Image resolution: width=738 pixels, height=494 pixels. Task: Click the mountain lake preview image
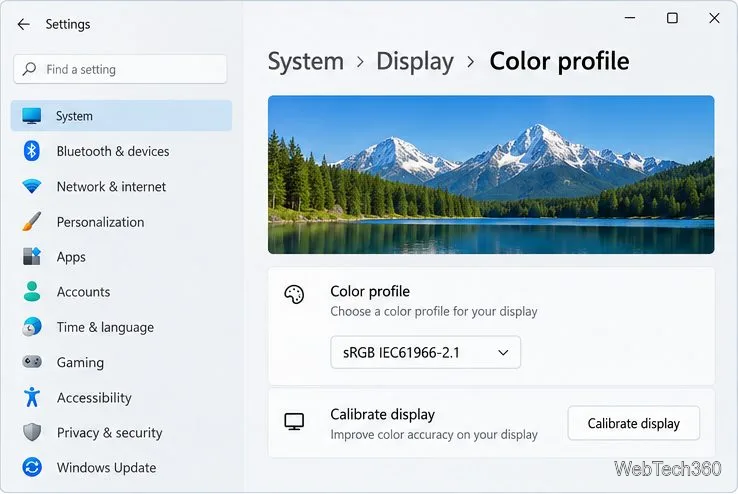click(x=491, y=175)
